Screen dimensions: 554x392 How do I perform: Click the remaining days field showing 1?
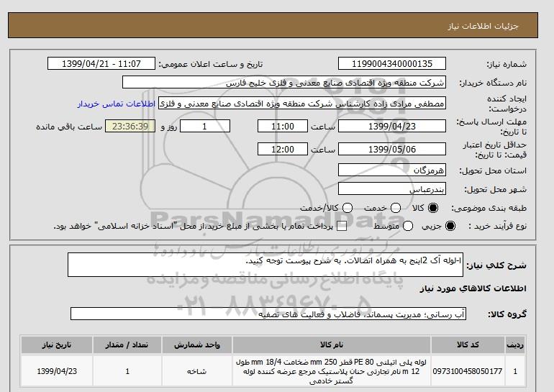pyautogui.click(x=205, y=126)
